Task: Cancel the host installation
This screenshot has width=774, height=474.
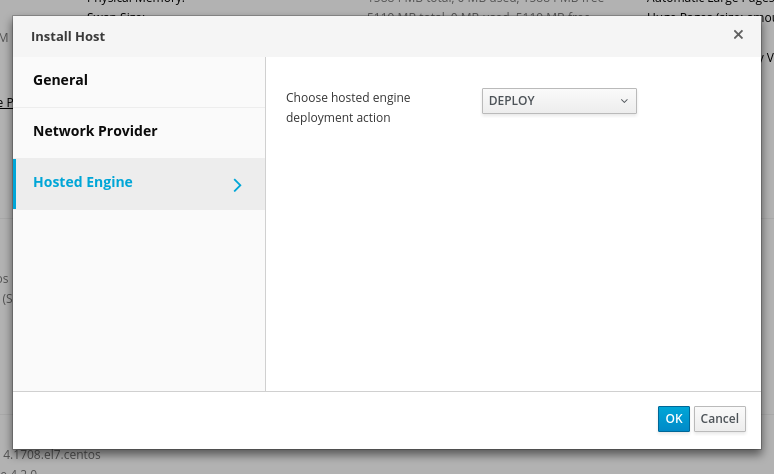Action: [719, 419]
